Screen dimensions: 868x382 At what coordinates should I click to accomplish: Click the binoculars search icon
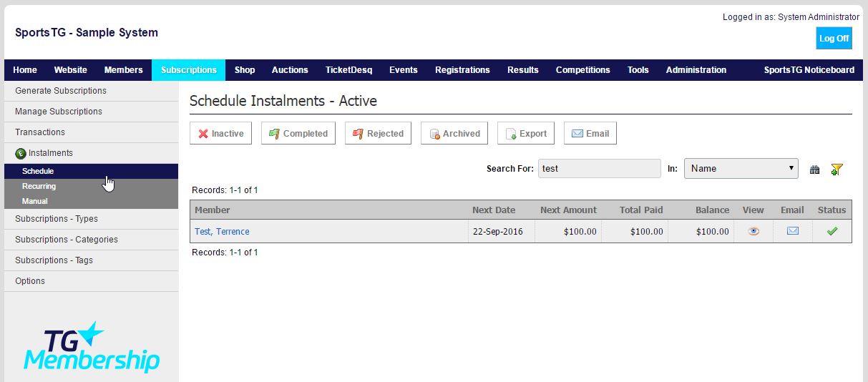(x=814, y=170)
